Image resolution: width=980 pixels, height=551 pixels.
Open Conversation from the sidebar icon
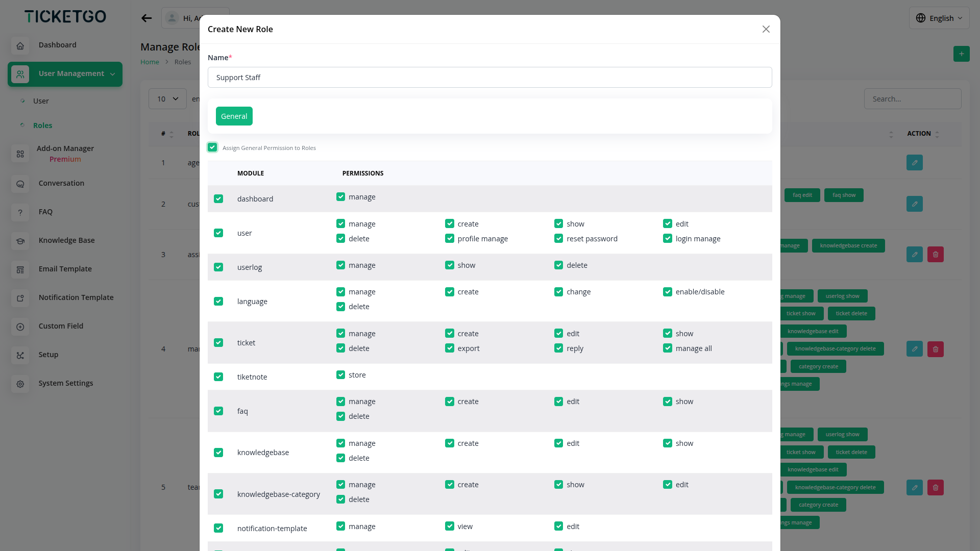coord(20,184)
